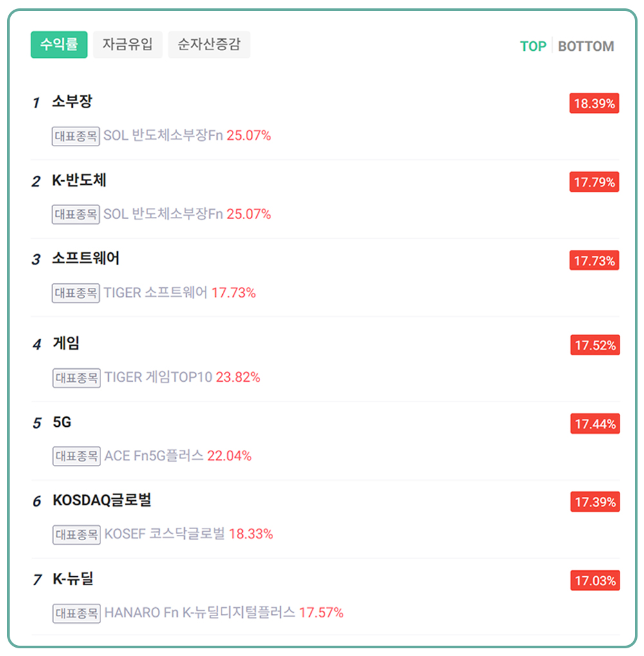Select KOSEF 코스닥글로벌 ETF

point(165,534)
